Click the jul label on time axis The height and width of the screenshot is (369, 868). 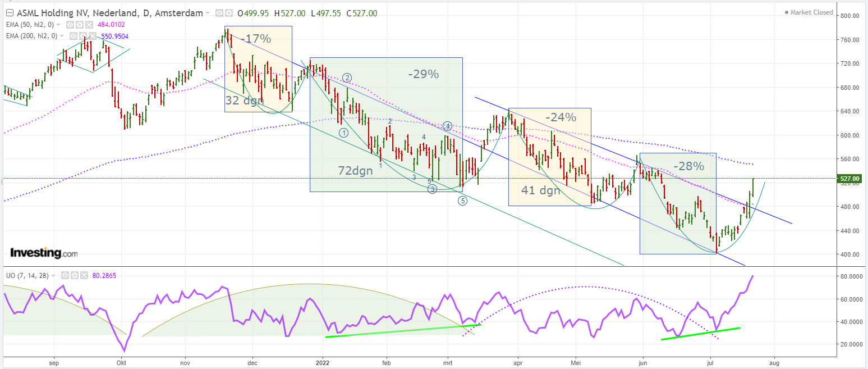(x=710, y=363)
